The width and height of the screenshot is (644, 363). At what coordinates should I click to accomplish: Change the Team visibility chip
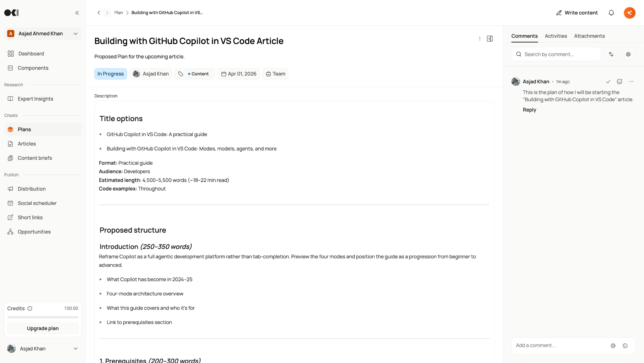tap(275, 74)
